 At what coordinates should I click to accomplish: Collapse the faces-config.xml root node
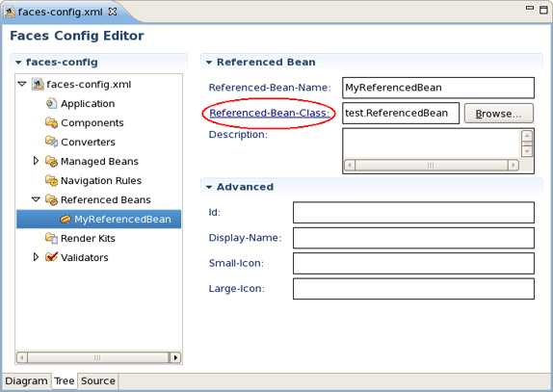(x=22, y=84)
